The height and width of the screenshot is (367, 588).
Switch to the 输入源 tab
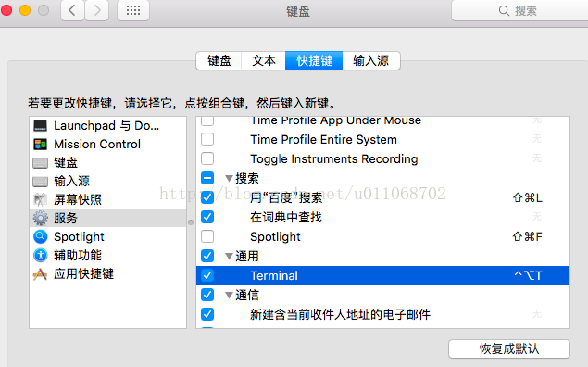point(371,61)
